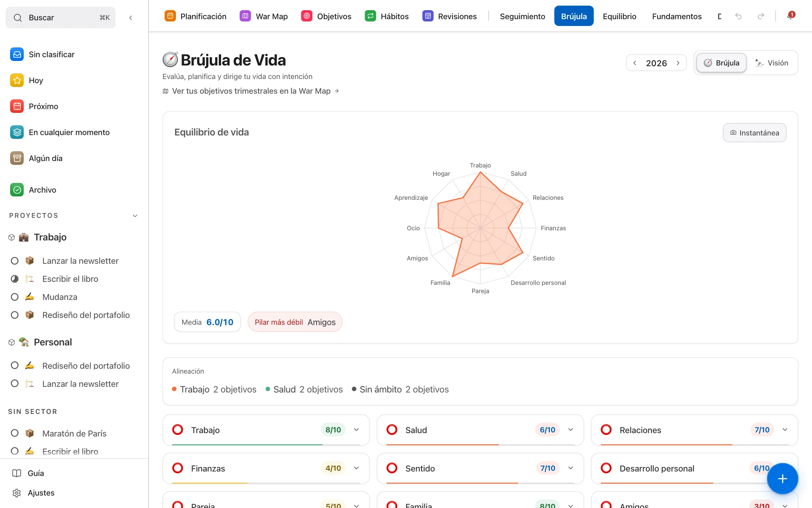Select the Brújula view toggle button
The height and width of the screenshot is (508, 812).
click(721, 63)
